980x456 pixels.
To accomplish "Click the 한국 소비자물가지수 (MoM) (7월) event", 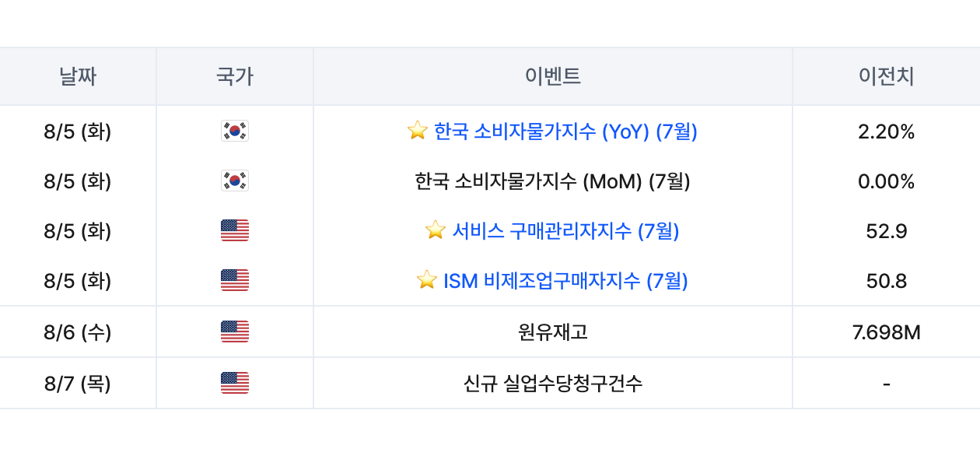I will click(553, 181).
